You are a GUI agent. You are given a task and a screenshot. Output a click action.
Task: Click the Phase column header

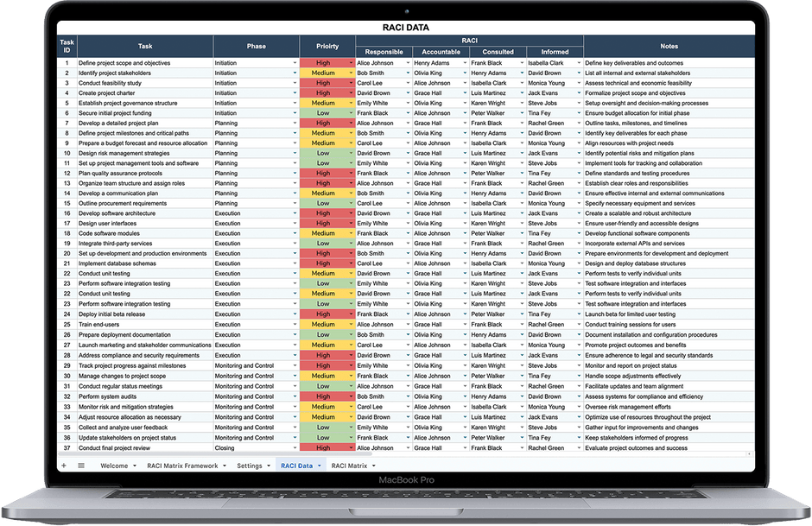[x=257, y=46]
